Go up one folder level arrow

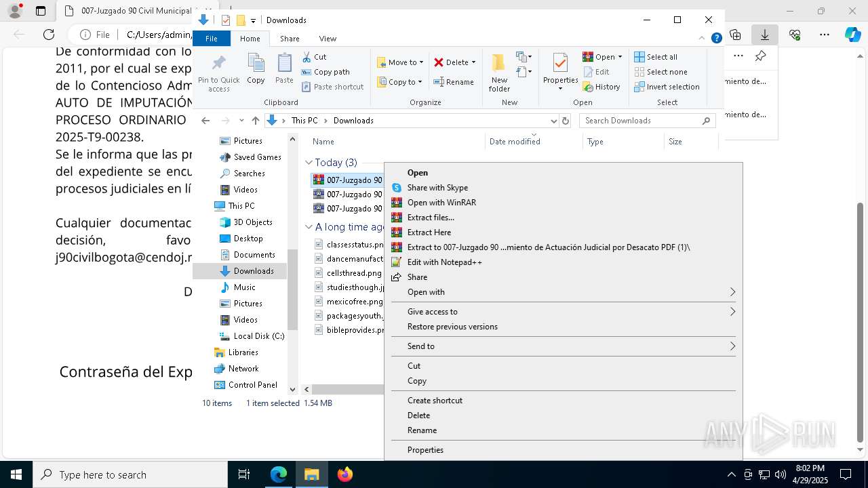click(x=255, y=121)
